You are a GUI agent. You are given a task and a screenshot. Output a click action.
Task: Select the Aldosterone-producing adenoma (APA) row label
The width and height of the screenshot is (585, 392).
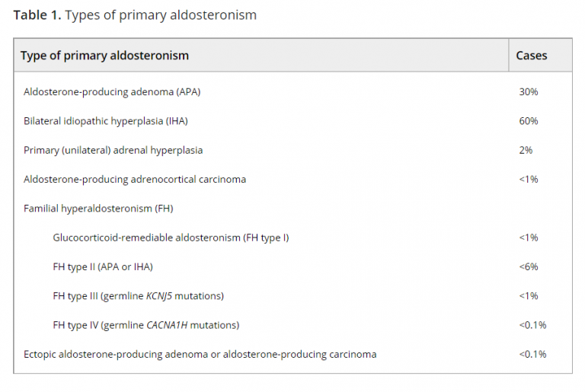112,92
